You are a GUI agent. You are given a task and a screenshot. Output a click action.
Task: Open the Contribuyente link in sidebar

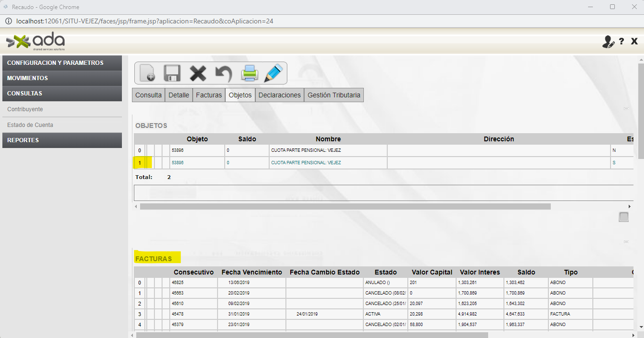[25, 109]
